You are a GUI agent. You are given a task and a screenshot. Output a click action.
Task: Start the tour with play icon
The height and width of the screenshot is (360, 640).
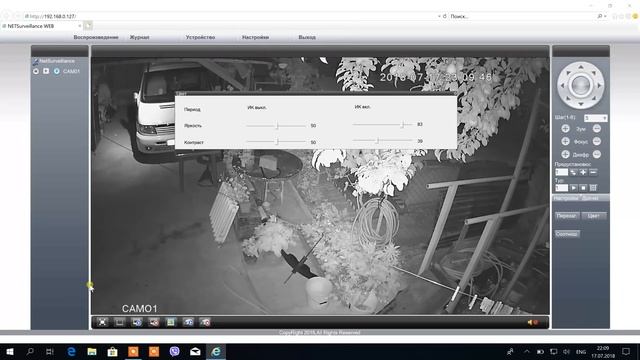tap(573, 188)
